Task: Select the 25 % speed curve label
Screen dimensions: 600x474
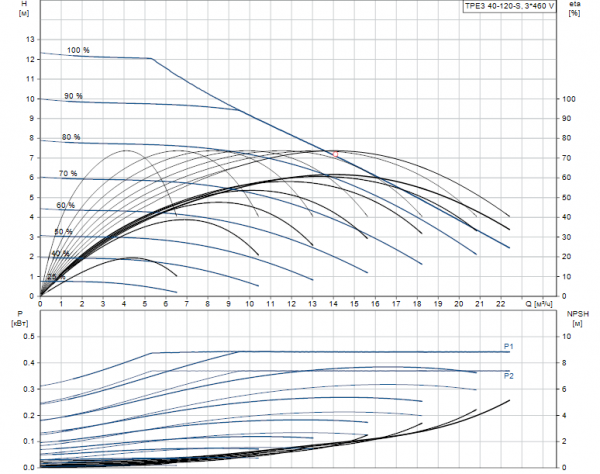Action: (x=57, y=276)
